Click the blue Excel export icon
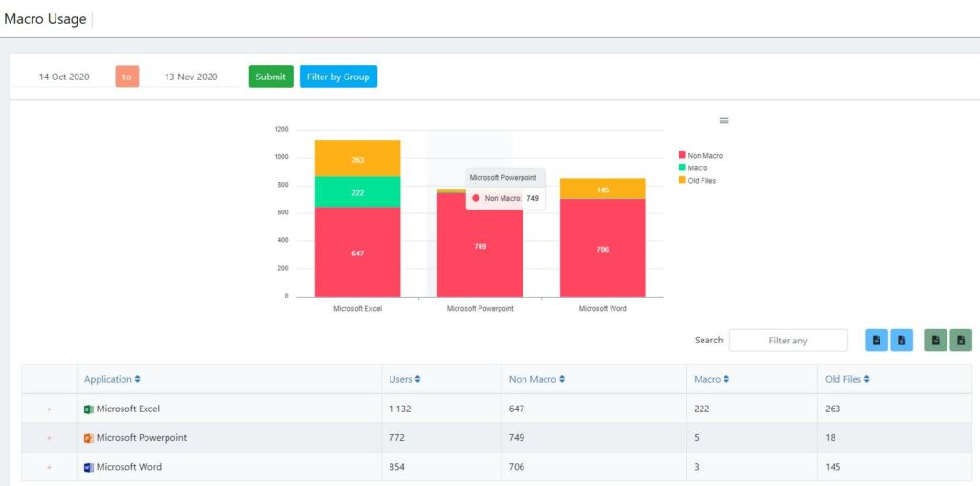980x486 pixels. [x=902, y=341]
